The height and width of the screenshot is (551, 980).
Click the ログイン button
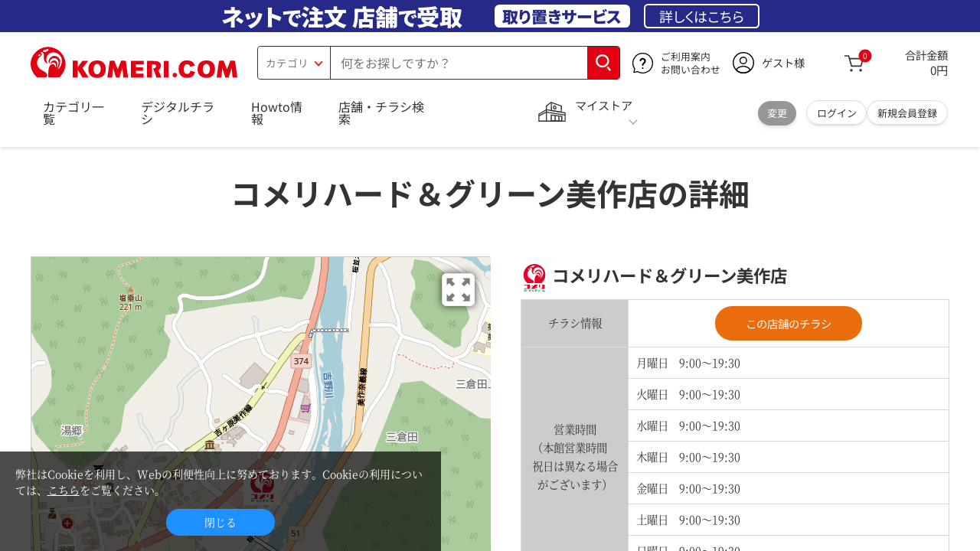pos(836,113)
